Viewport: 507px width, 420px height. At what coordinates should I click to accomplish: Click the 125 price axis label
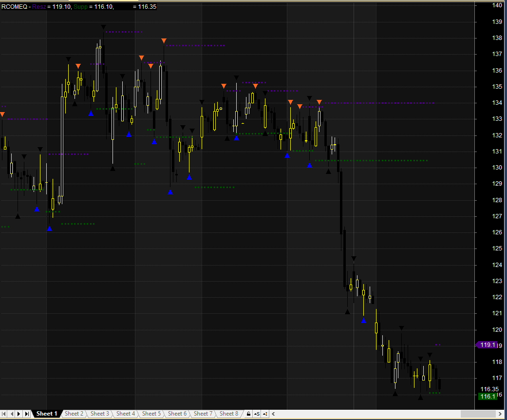point(497,248)
